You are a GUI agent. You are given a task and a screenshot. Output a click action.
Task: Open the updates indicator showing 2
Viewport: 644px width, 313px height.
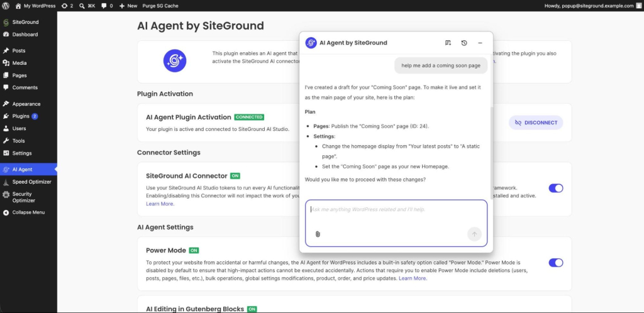[67, 6]
